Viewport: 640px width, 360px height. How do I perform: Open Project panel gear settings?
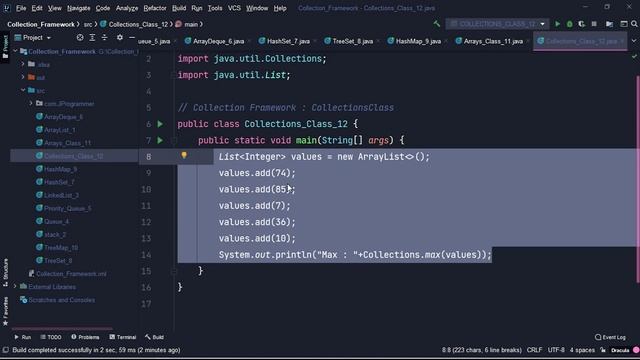(x=120, y=38)
